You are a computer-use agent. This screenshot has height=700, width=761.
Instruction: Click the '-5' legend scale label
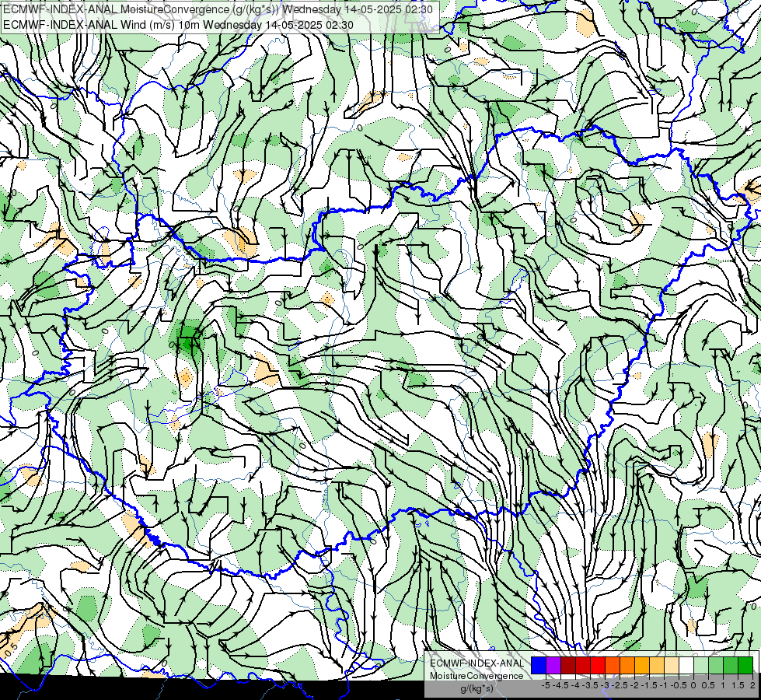pyautogui.click(x=546, y=685)
